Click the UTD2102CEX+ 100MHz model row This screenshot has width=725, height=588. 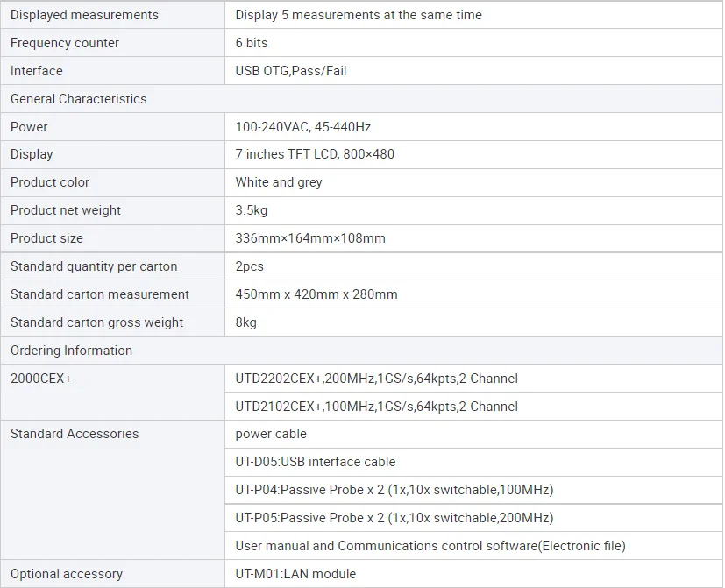point(376,407)
